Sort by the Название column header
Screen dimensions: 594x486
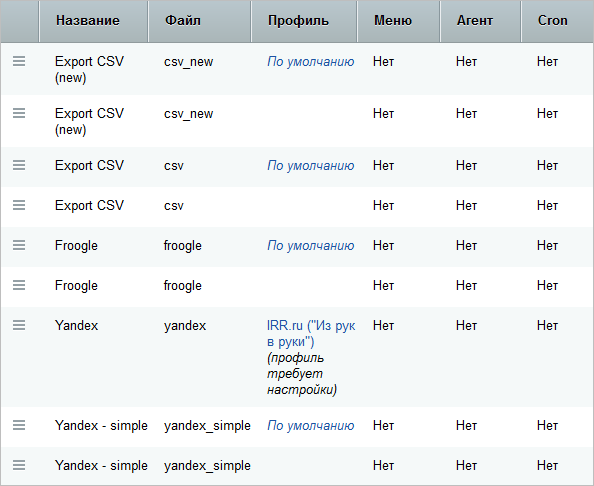point(88,20)
